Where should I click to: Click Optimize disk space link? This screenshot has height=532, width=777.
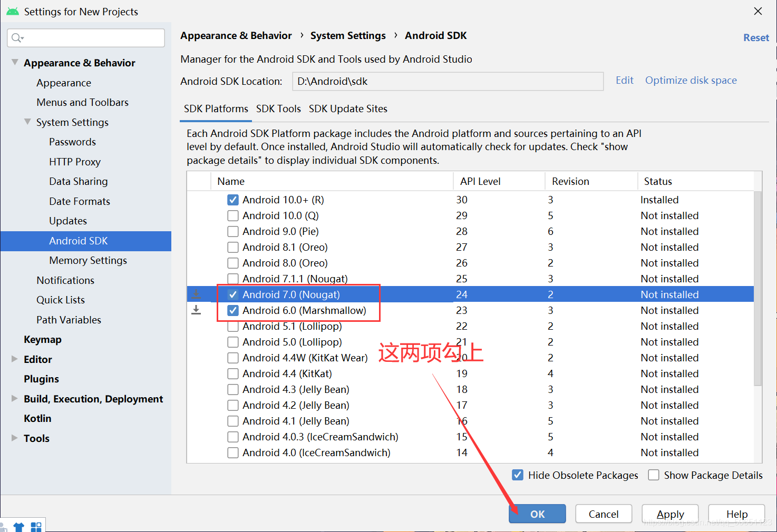click(691, 80)
